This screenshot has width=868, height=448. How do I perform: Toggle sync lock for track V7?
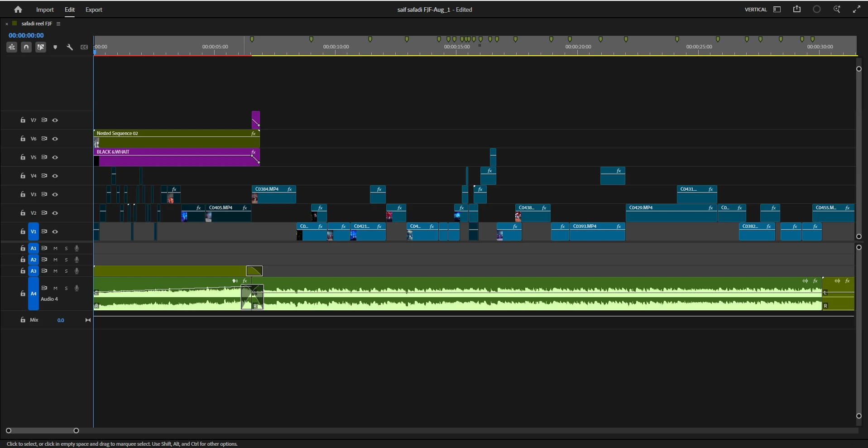pyautogui.click(x=44, y=120)
